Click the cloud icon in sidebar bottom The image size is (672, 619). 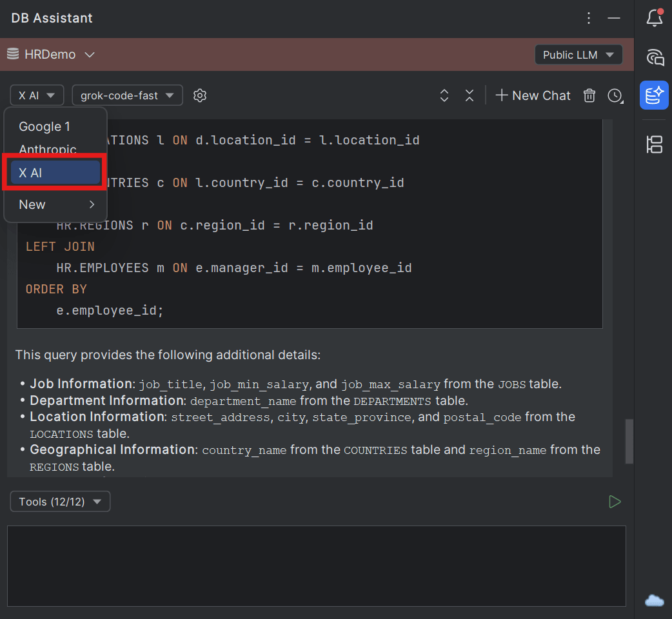654,600
